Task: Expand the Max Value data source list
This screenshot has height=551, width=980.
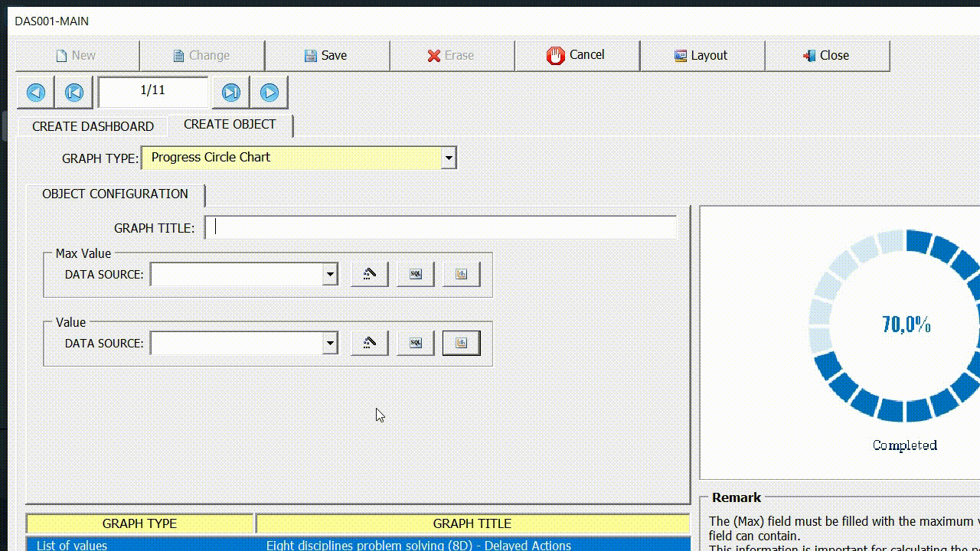Action: click(330, 273)
